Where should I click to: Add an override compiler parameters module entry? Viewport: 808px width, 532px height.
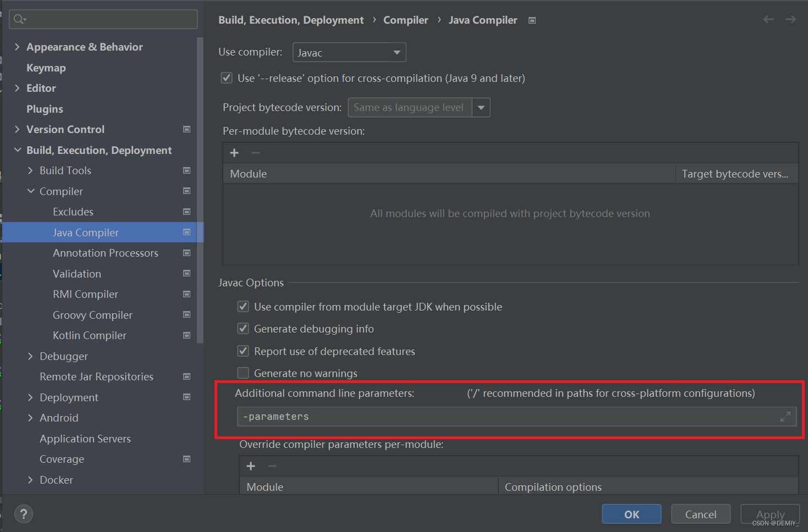click(251, 466)
